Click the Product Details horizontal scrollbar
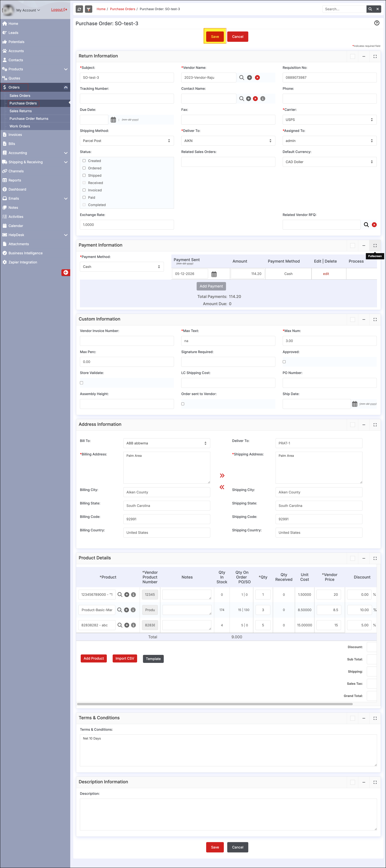Viewport: 386px width, 868px height. [215, 704]
